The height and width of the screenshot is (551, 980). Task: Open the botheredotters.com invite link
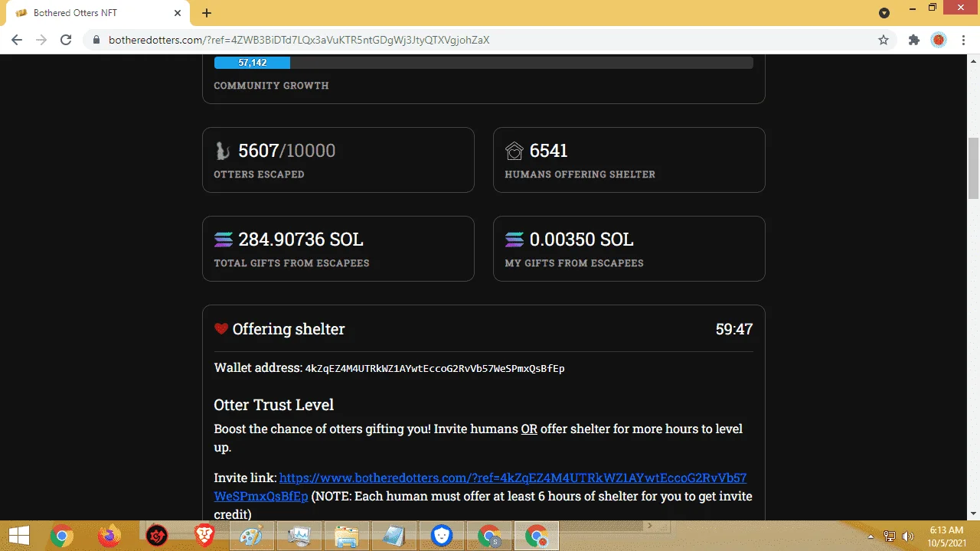pyautogui.click(x=480, y=487)
